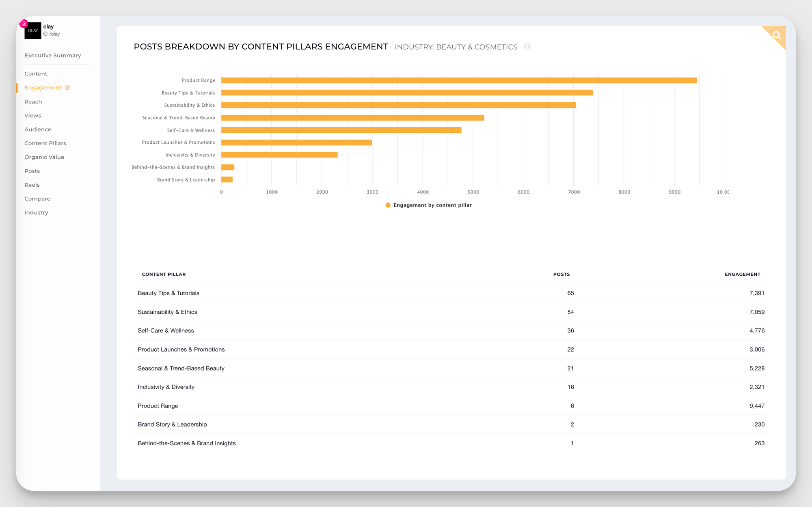This screenshot has height=507, width=812.
Task: Sort table by ENGAGEMENT column header
Action: [742, 274]
